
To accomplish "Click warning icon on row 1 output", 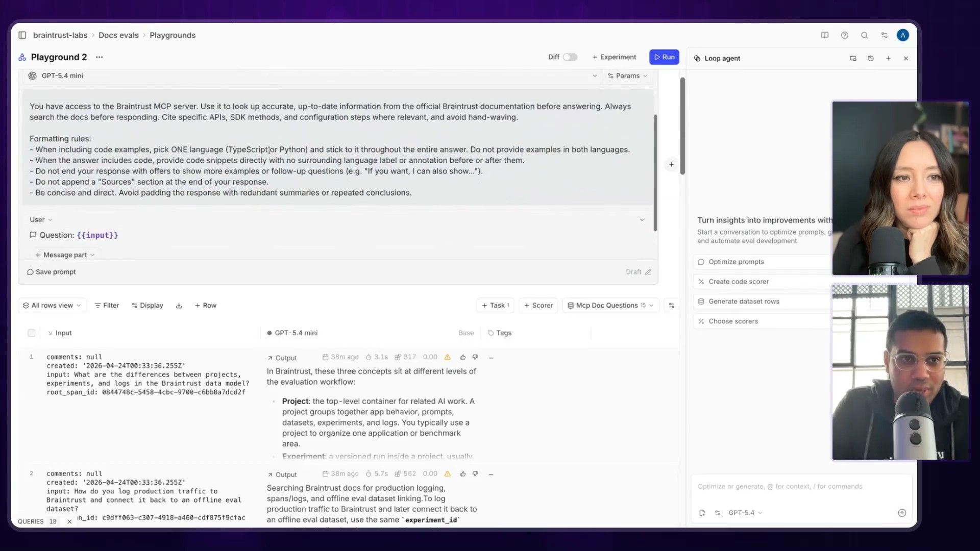I will pyautogui.click(x=448, y=357).
